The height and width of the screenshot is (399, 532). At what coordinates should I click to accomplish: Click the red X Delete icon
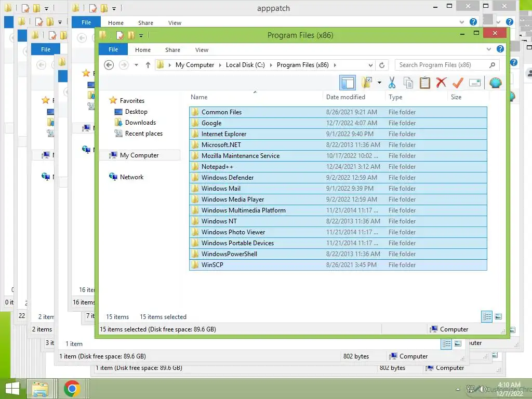(x=441, y=83)
